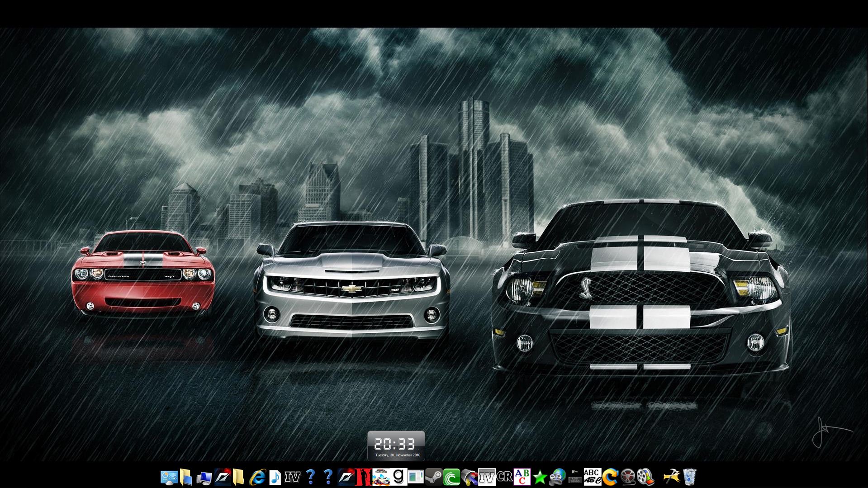
Task: Launch Windows Movie Maker from the dock
Action: click(645, 477)
